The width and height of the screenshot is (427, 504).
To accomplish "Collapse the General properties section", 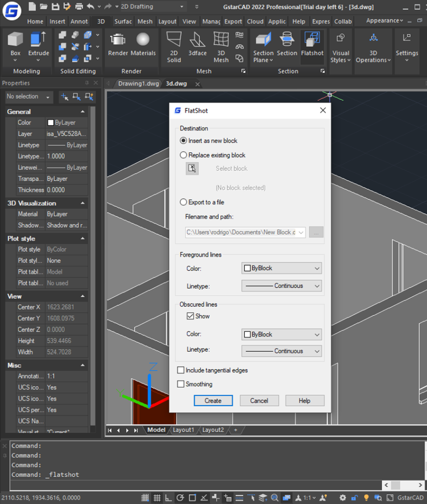I will pos(83,112).
